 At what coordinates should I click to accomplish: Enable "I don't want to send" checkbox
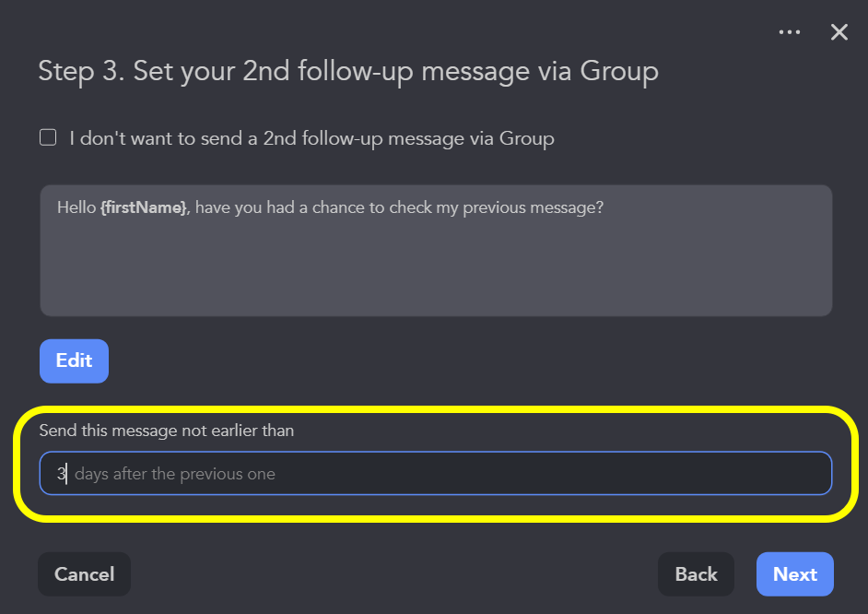[x=48, y=138]
